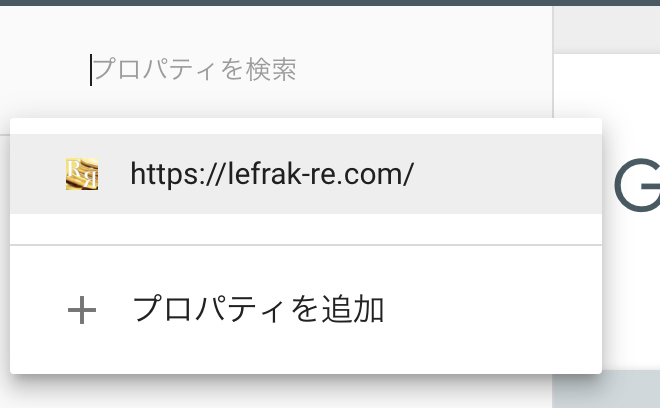Click the blinking text cursor in search box

[91, 70]
